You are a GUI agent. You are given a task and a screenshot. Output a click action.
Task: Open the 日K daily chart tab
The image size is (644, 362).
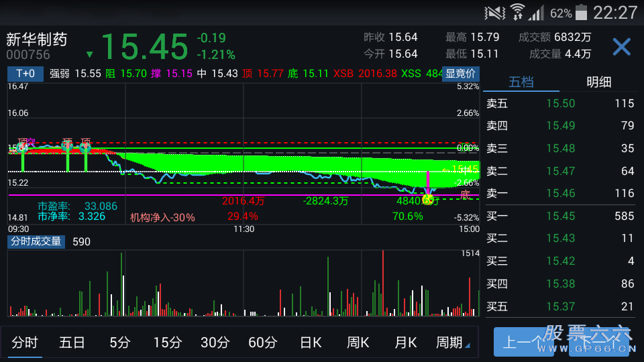(311, 343)
